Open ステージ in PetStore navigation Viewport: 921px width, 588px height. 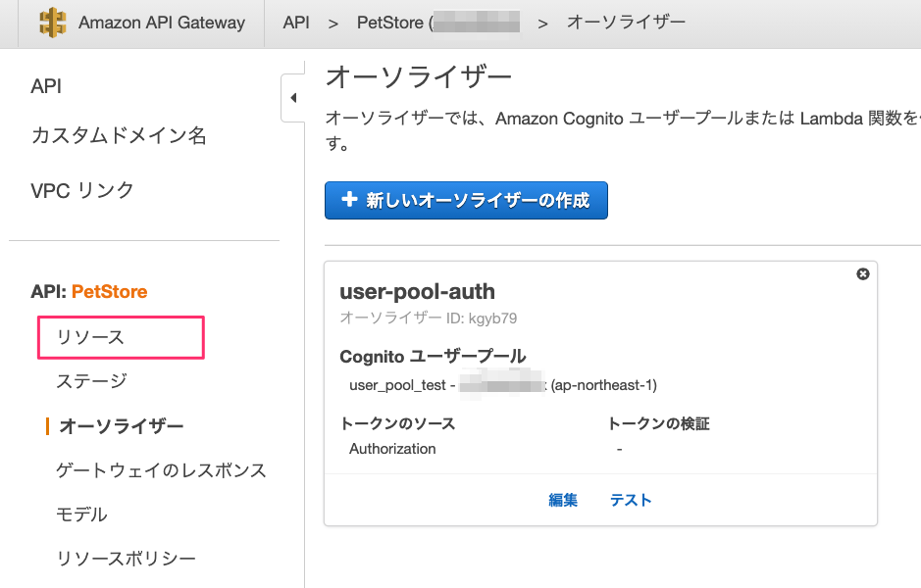[x=91, y=381]
